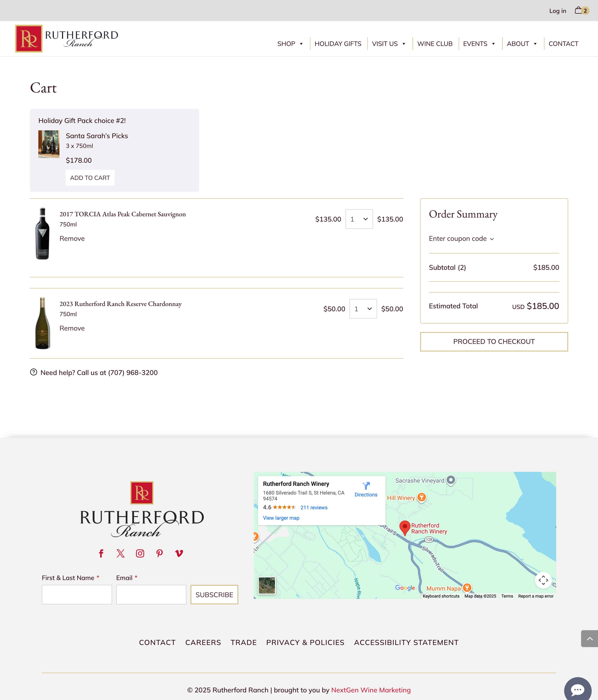Viewport: 598px width, 700px height.
Task: Click the help question mark icon
Action: tap(33, 372)
